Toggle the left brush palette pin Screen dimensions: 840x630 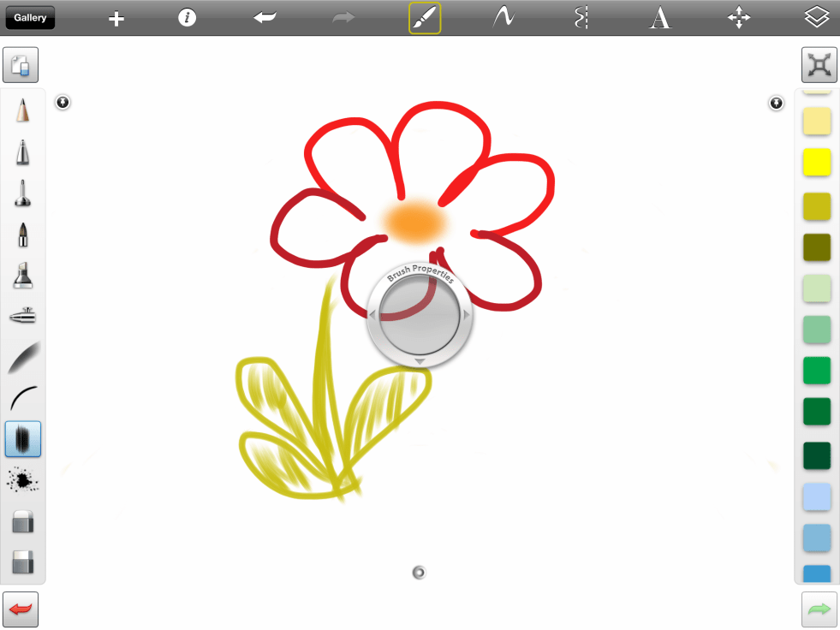(x=63, y=103)
